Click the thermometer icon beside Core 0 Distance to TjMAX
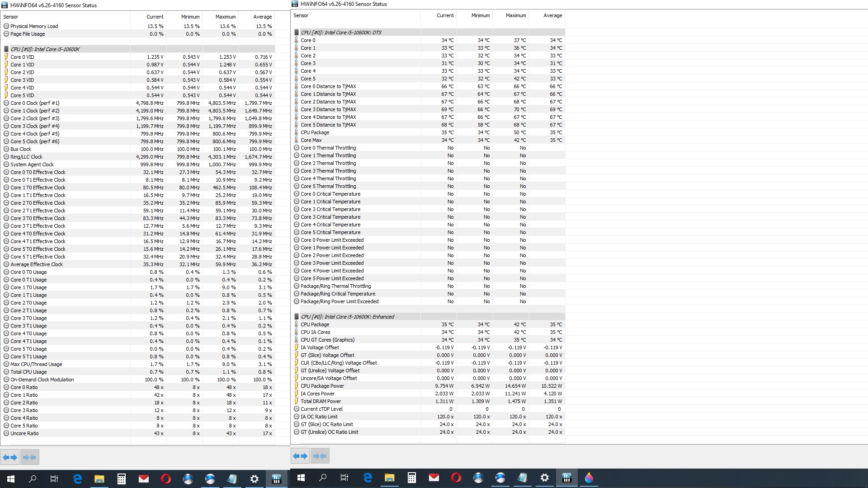 click(x=297, y=86)
